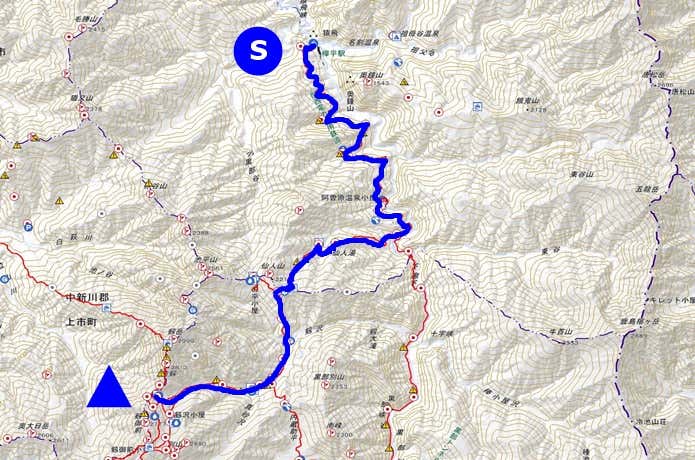Select the flag marker beside 毛勝山 2415
695x460 pixels.
click(82, 28)
